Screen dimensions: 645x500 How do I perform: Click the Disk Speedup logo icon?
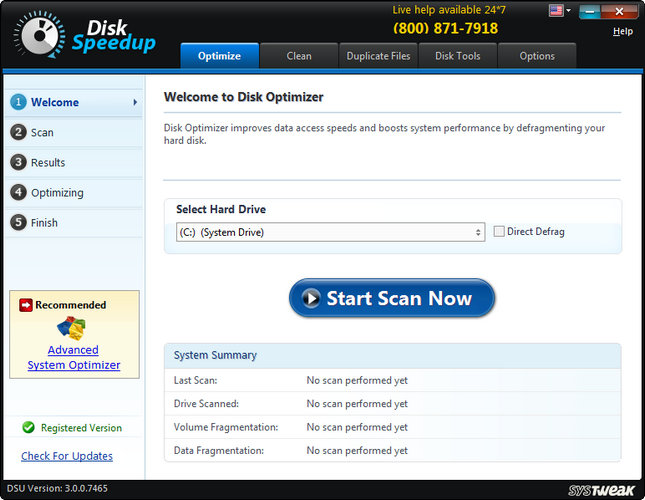[39, 35]
